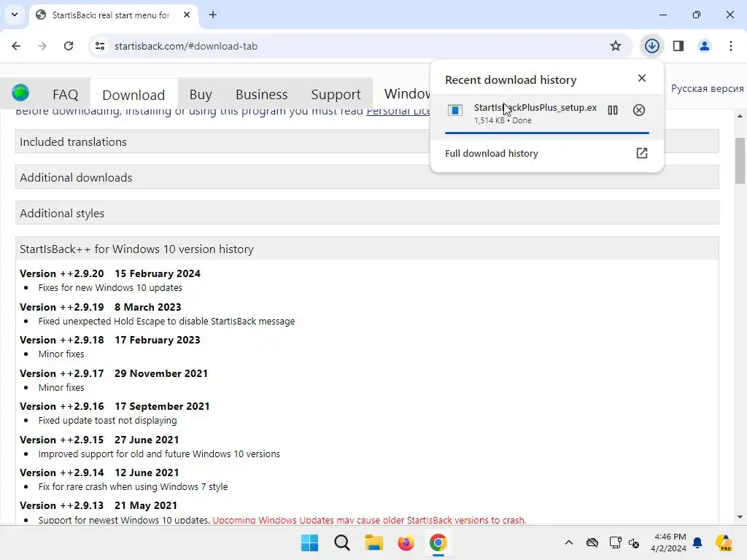
Task: Open the Windows tab partly hidden by popup
Action: 407,94
